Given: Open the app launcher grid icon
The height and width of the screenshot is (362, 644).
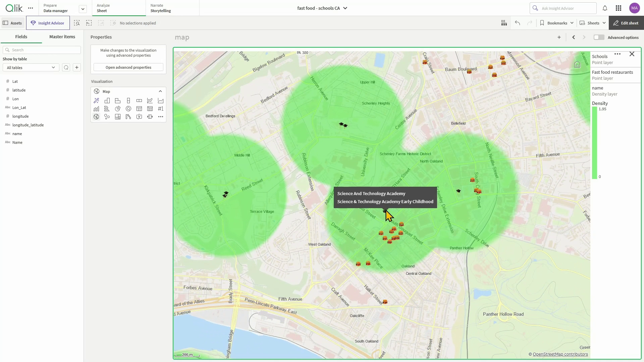Looking at the screenshot, I should click(619, 8).
